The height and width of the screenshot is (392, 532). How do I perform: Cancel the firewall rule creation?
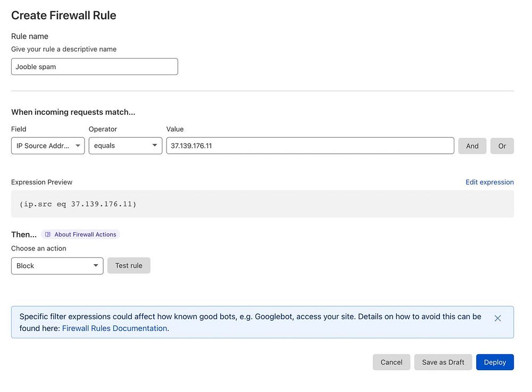click(391, 362)
